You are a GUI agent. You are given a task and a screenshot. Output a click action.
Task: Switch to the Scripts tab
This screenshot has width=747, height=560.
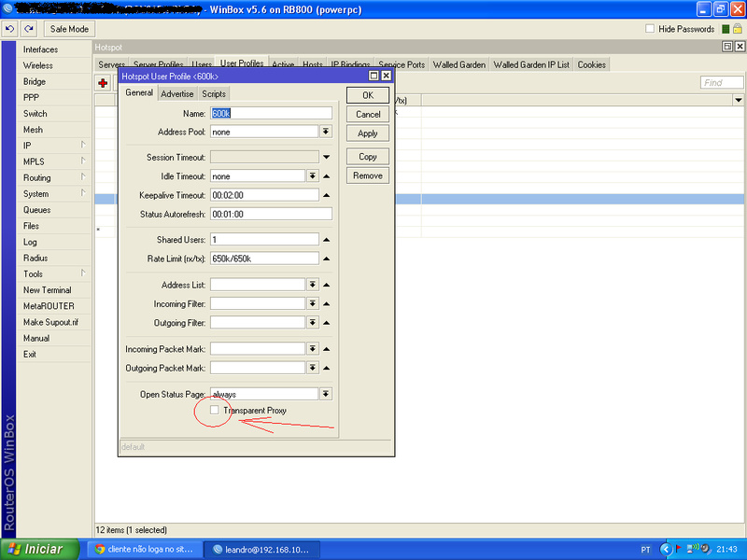click(214, 94)
